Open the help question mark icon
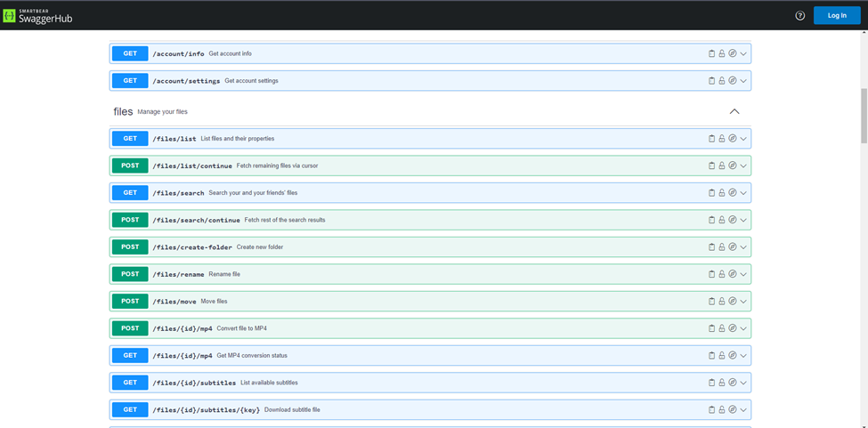The height and width of the screenshot is (428, 868). point(799,15)
